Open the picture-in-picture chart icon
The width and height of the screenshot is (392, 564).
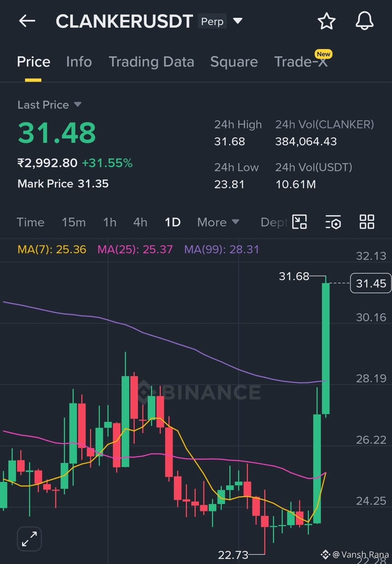[x=299, y=222]
